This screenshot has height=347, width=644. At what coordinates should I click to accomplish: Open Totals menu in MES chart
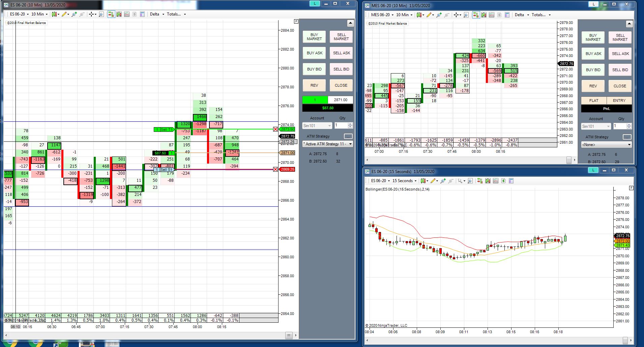[541, 15]
